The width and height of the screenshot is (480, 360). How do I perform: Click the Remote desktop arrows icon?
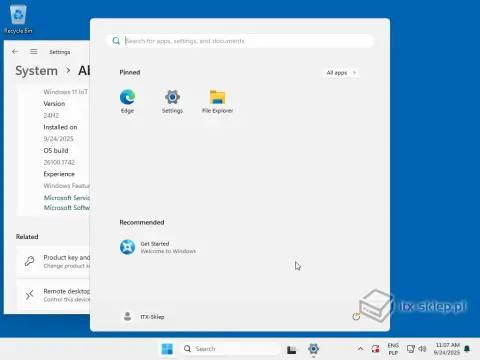click(29, 295)
